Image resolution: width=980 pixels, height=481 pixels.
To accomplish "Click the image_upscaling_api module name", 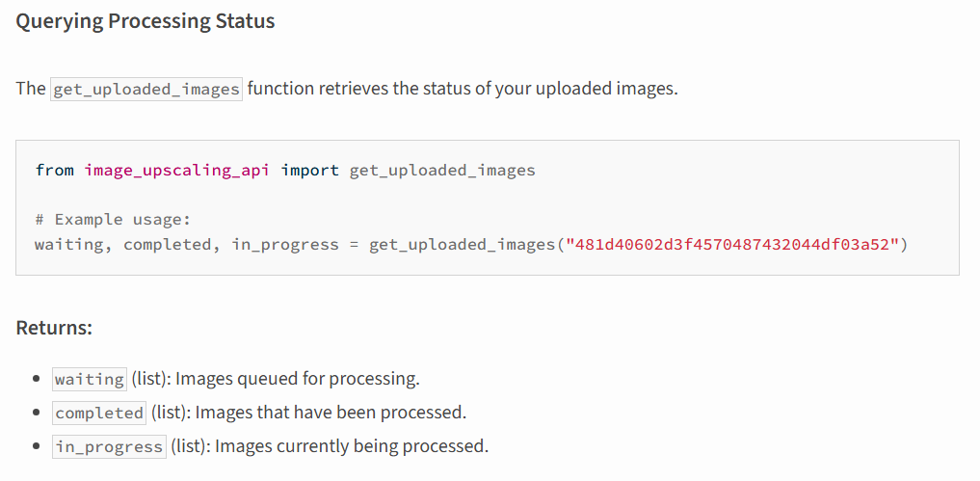I will click(177, 170).
